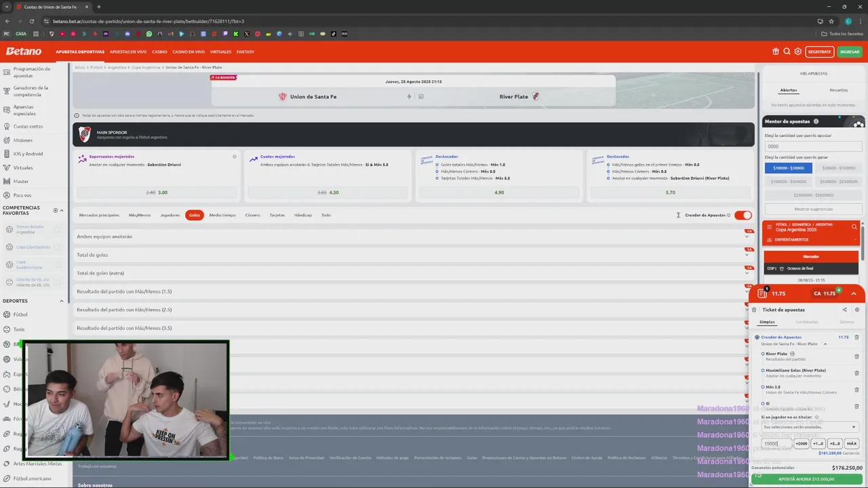Expand the Total de goles market

point(414,255)
